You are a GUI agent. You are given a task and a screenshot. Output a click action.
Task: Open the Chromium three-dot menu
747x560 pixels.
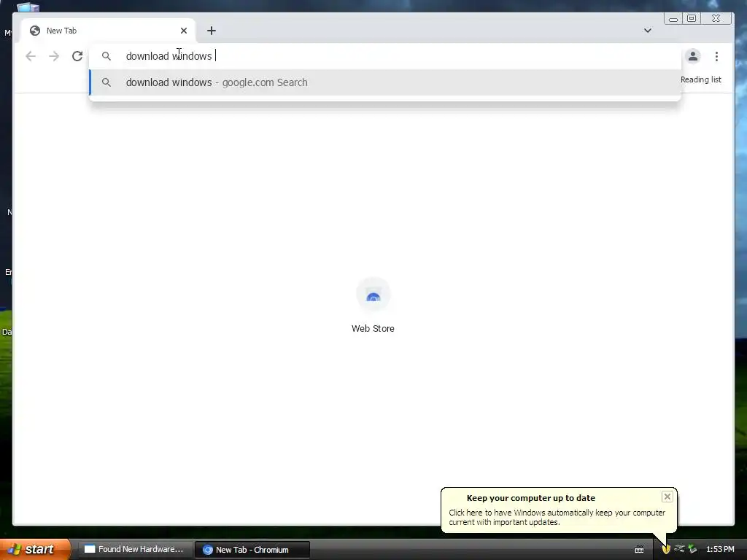716,56
